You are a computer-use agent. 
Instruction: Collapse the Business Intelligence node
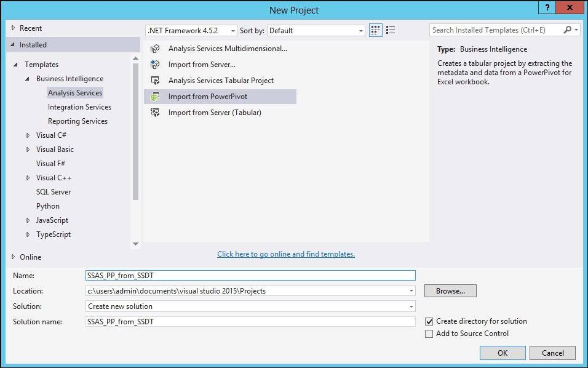[x=28, y=79]
